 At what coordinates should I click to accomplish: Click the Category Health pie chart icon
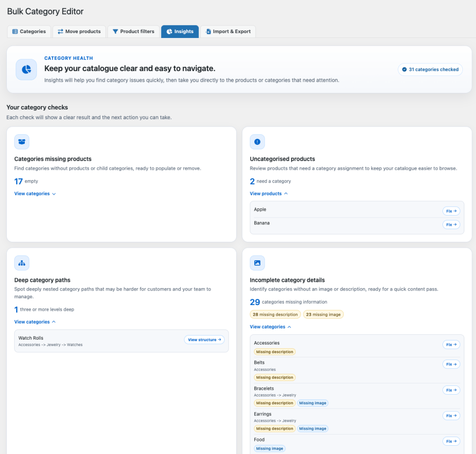[26, 70]
